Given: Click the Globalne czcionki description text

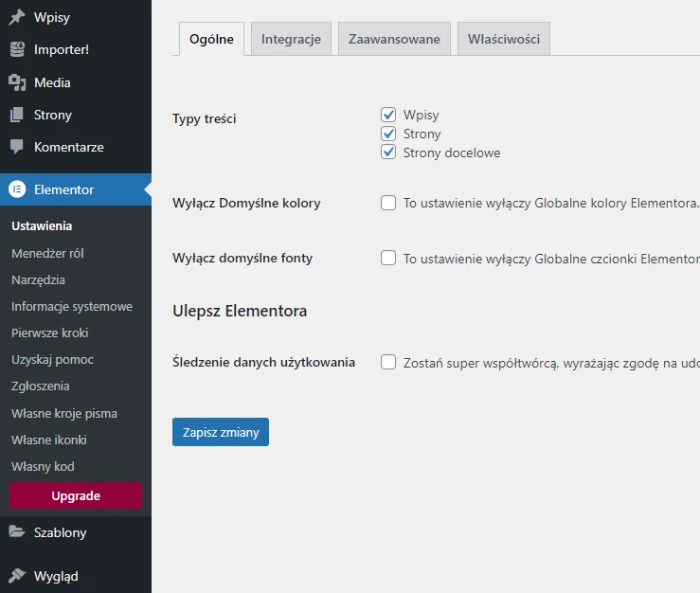Looking at the screenshot, I should (551, 259).
